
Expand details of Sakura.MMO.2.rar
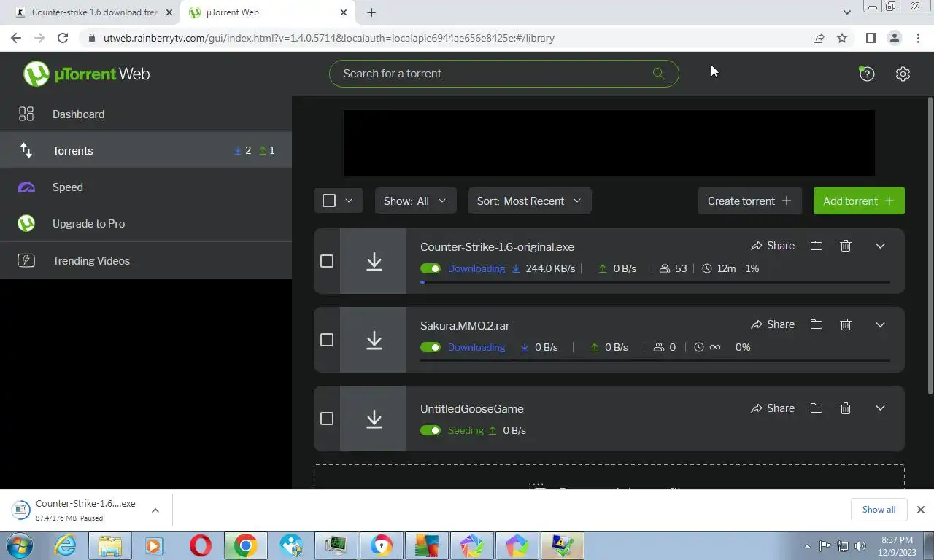click(880, 324)
